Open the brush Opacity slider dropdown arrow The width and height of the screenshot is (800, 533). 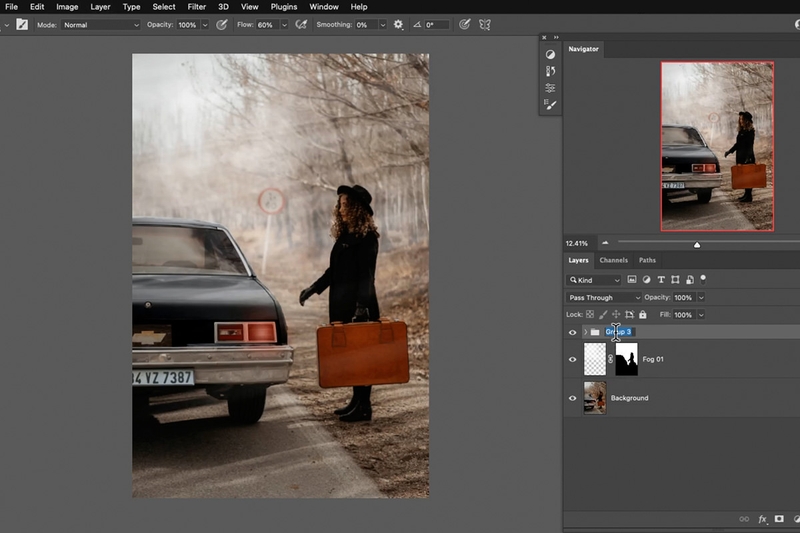pos(205,25)
